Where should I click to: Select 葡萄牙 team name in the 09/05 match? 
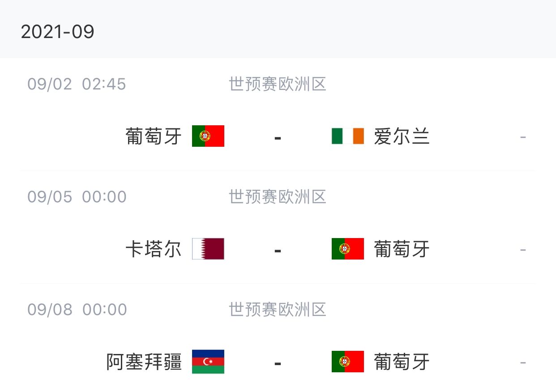pyautogui.click(x=402, y=249)
